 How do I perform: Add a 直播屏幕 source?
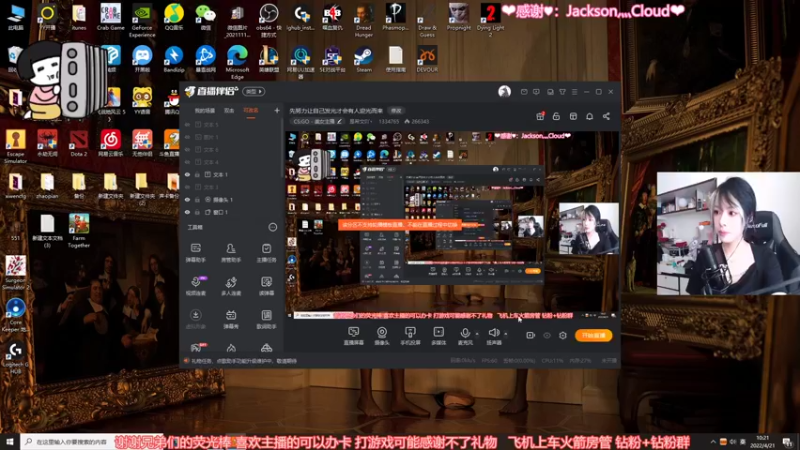pyautogui.click(x=354, y=336)
